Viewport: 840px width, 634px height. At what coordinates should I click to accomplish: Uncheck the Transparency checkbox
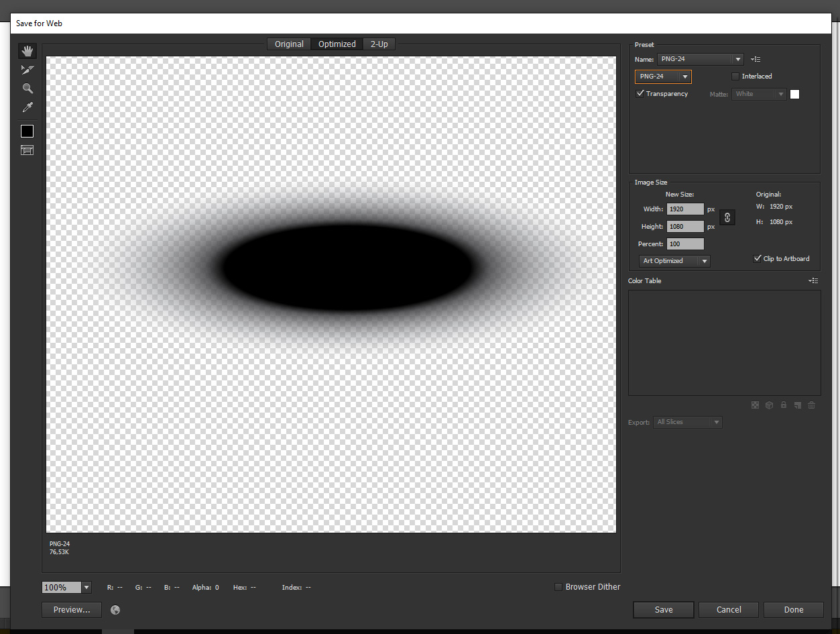[640, 94]
